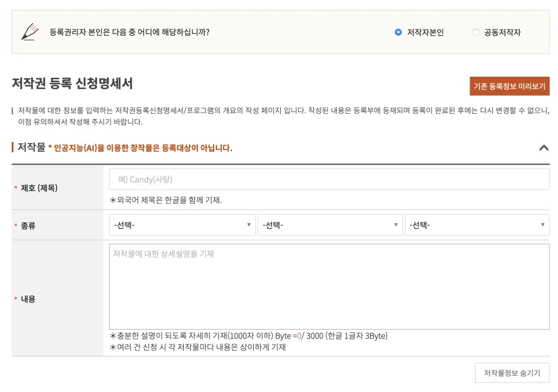Click the 내용 field label
This screenshot has width=558, height=392.
tap(28, 299)
